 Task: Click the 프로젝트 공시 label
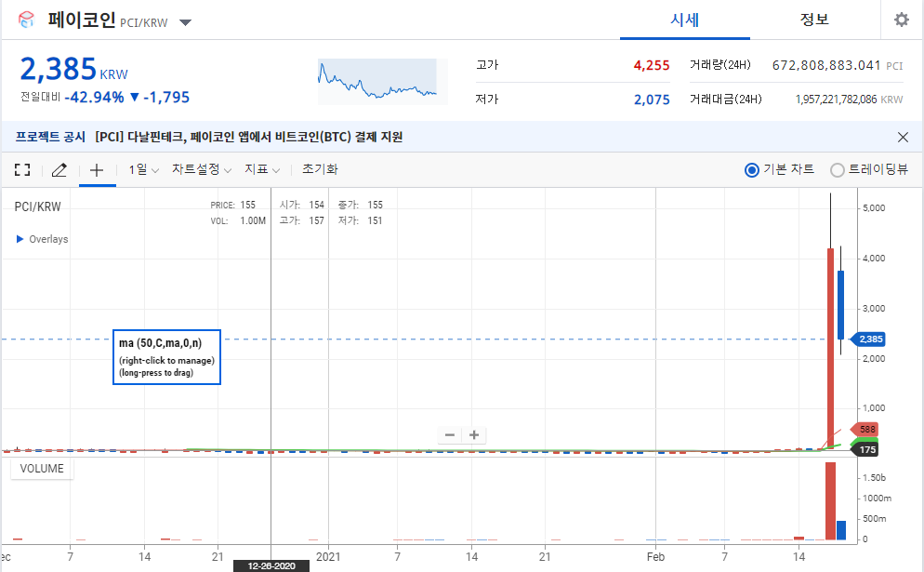50,137
